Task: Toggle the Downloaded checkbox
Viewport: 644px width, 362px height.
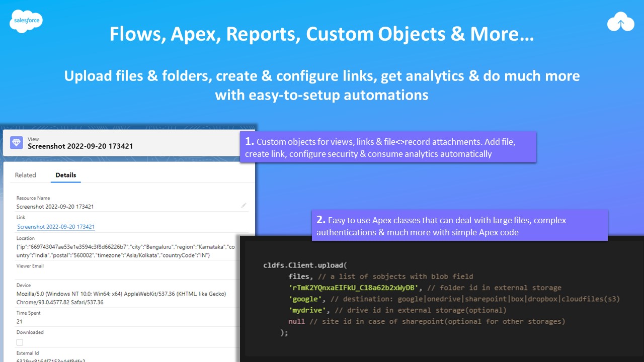Action: tap(20, 342)
